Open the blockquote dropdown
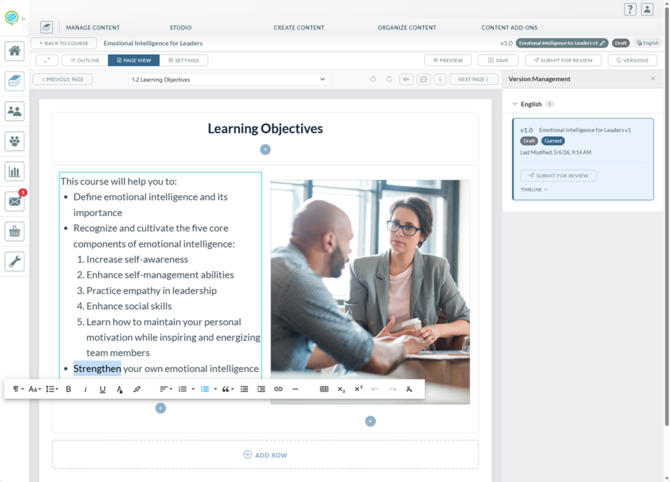Screen dimensions: 670x482 tap(228, 389)
